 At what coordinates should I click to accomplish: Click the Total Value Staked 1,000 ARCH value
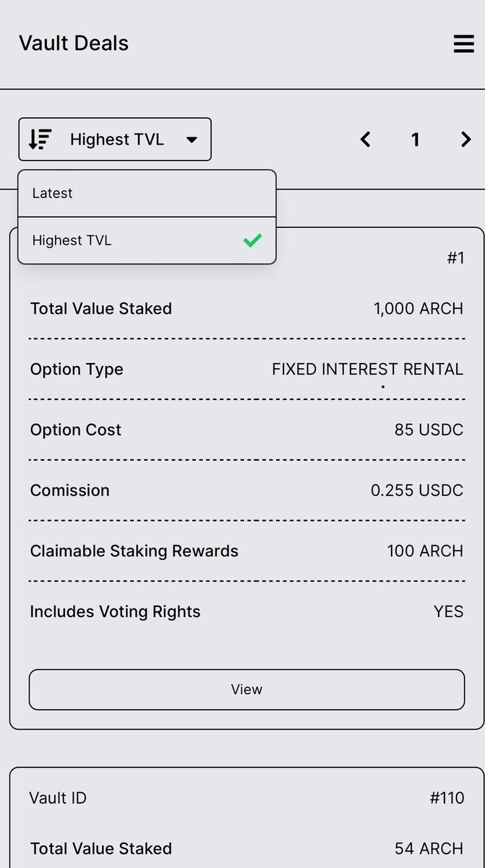pyautogui.click(x=419, y=309)
